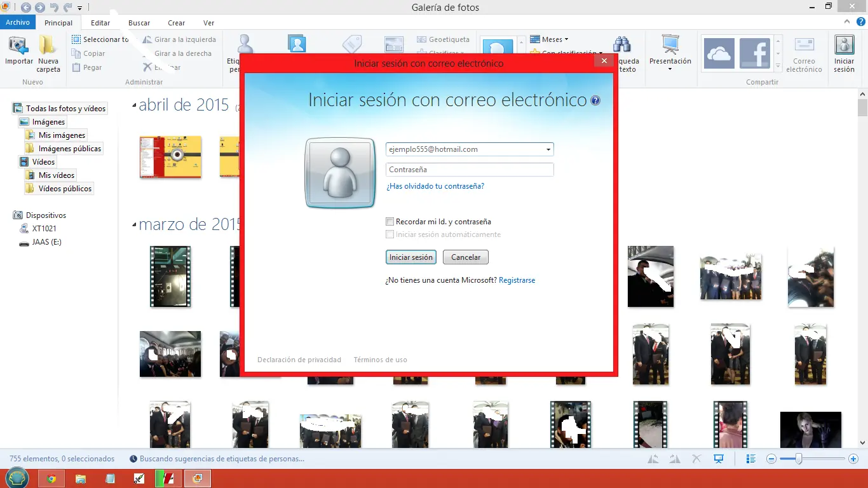Switch to the Principal tab
Image resolution: width=868 pixels, height=488 pixels.
click(x=58, y=23)
